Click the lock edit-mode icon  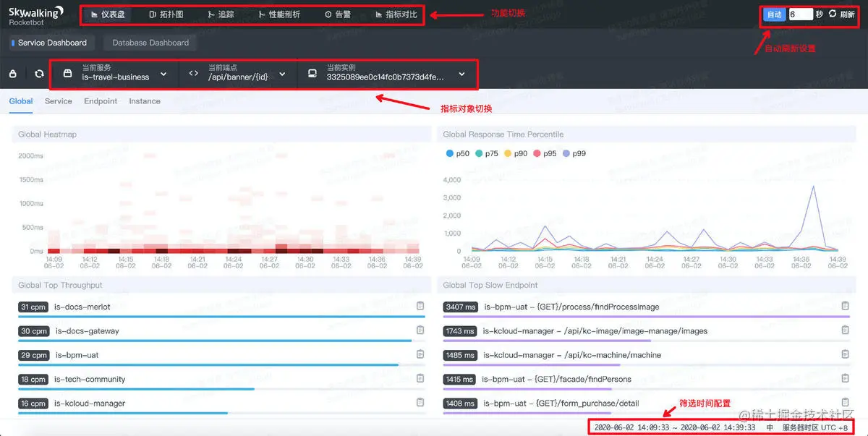(12, 74)
